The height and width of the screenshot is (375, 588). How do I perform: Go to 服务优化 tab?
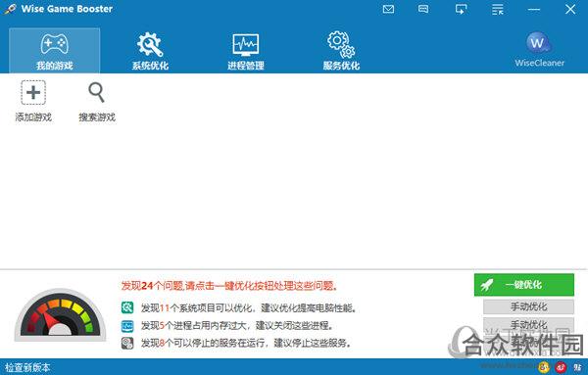341,51
